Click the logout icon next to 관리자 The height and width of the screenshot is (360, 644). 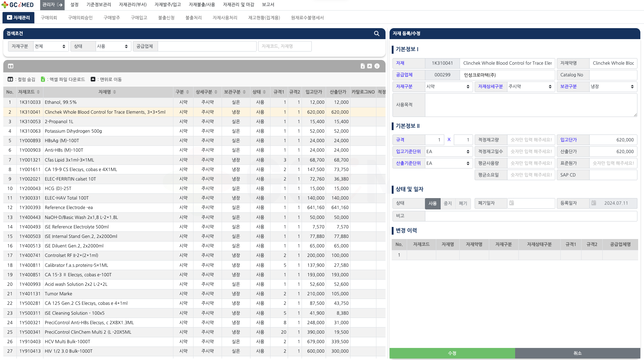pos(60,5)
